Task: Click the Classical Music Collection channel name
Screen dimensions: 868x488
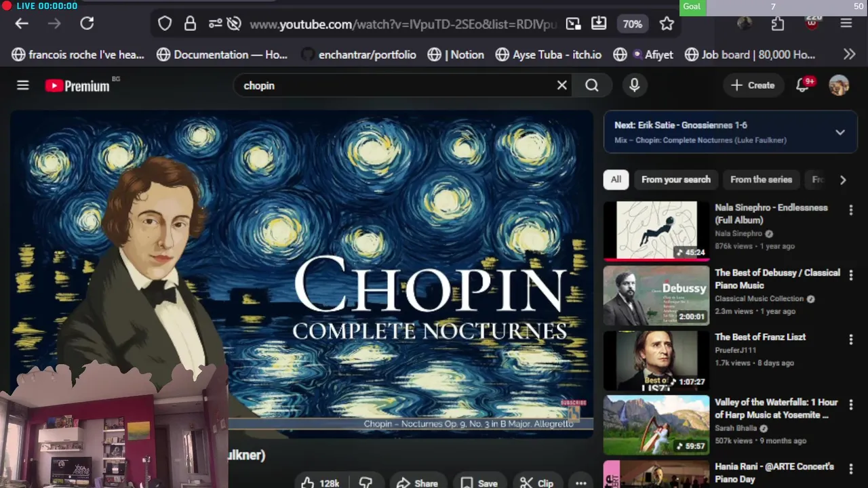Action: [759, 298]
